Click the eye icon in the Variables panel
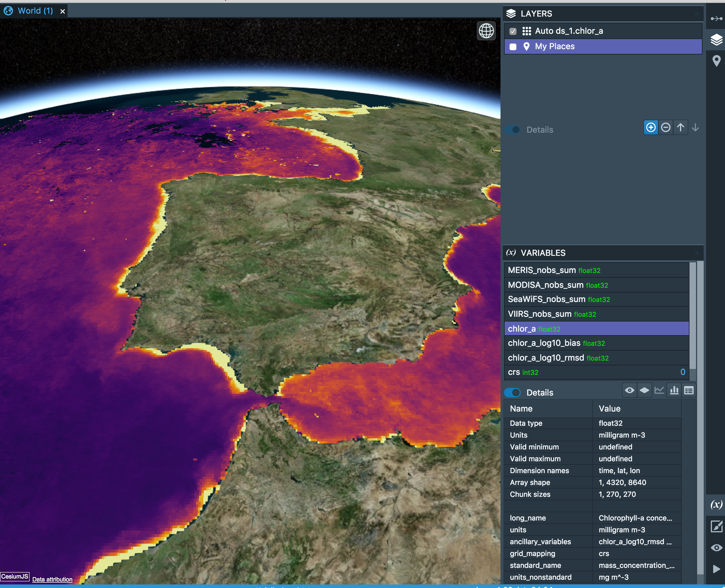The image size is (725, 588). (629, 390)
